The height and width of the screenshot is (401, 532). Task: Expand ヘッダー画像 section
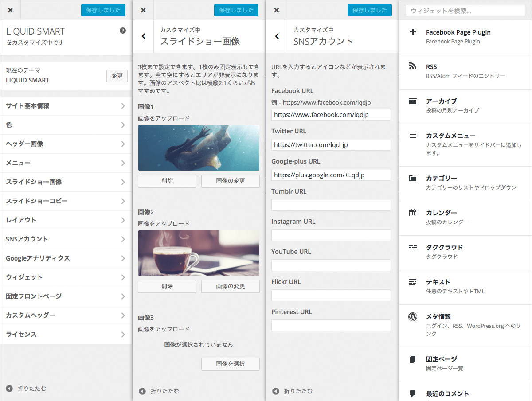coord(66,144)
